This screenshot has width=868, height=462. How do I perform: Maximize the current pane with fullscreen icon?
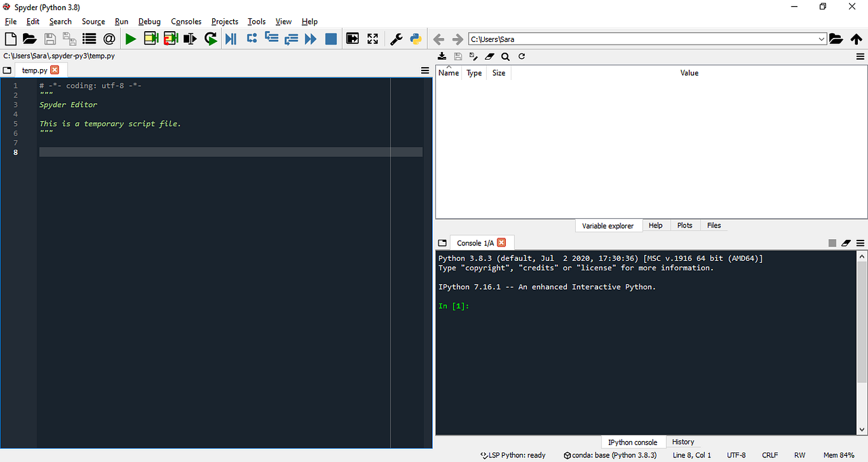pos(372,39)
